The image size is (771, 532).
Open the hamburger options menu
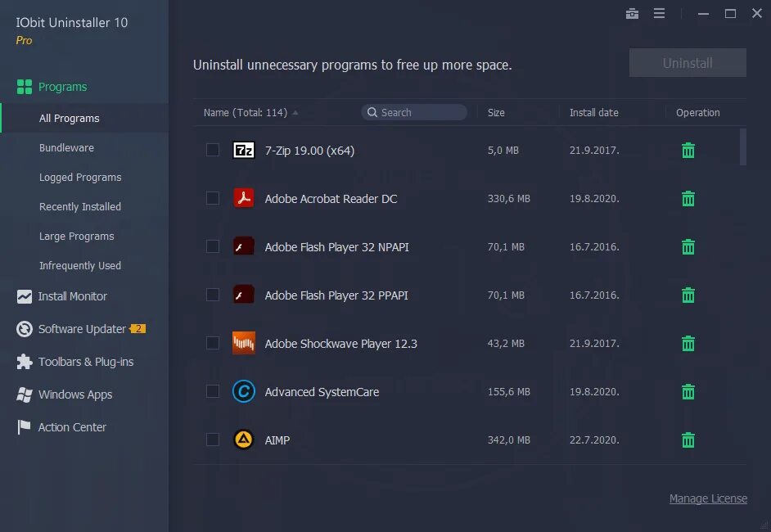tap(659, 13)
